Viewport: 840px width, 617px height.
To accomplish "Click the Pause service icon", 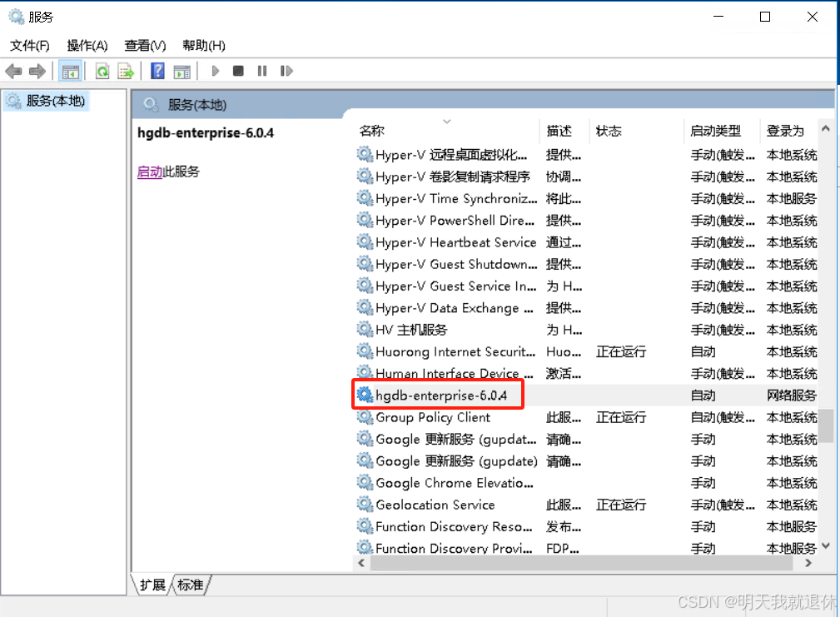I will point(262,71).
